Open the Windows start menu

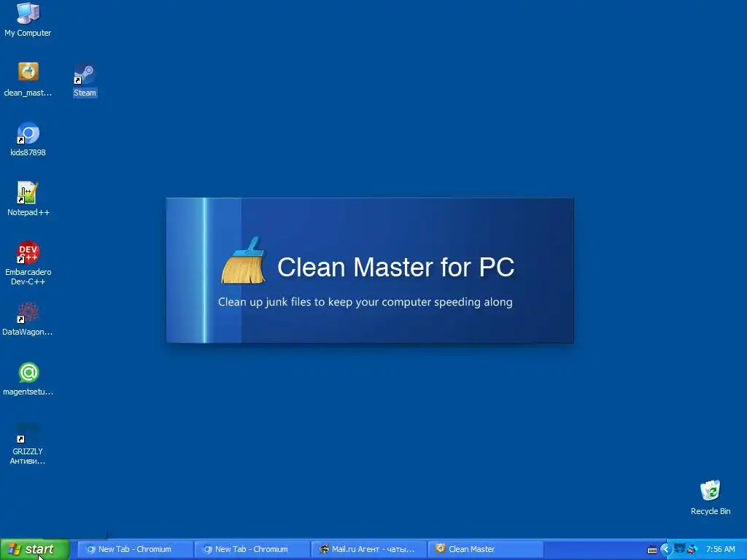[35, 550]
